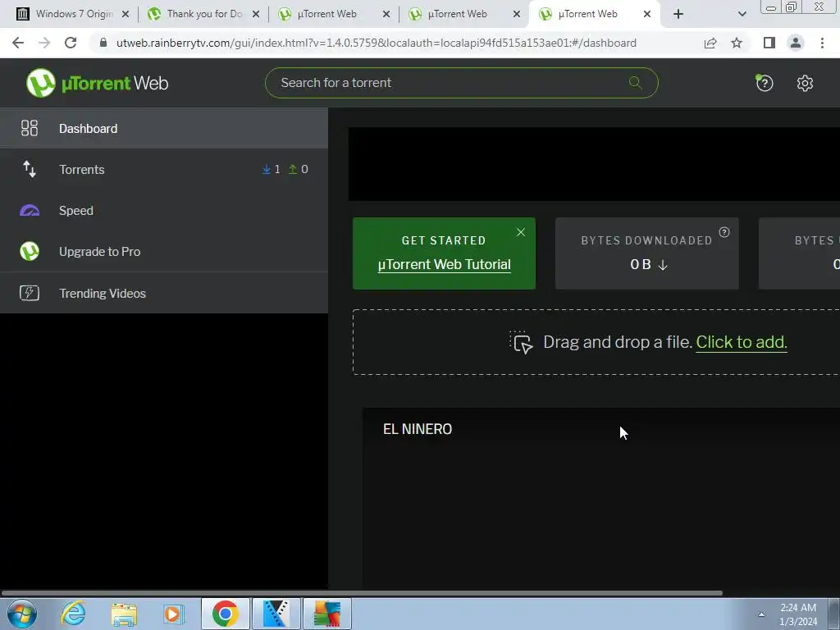Click the Dashboard grid icon

click(30, 128)
